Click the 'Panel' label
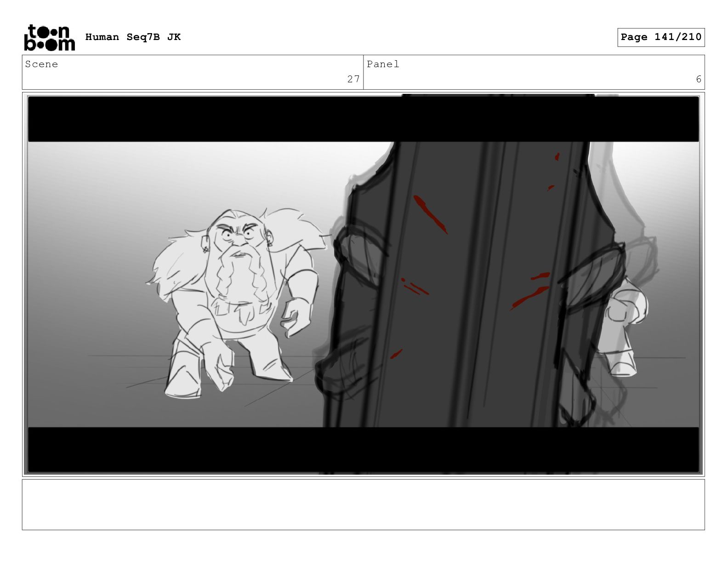Screen dimensions: 728x563 (x=383, y=64)
